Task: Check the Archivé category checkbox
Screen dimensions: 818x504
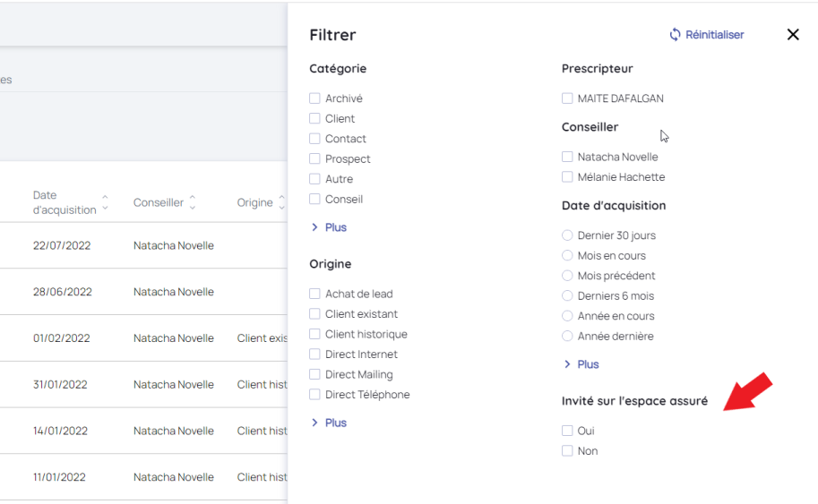Action: (x=315, y=98)
